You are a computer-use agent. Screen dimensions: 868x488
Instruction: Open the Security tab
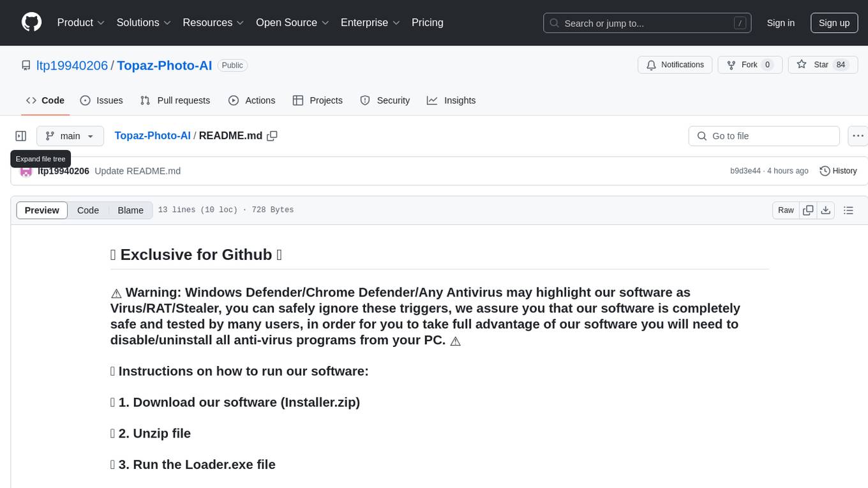[385, 100]
